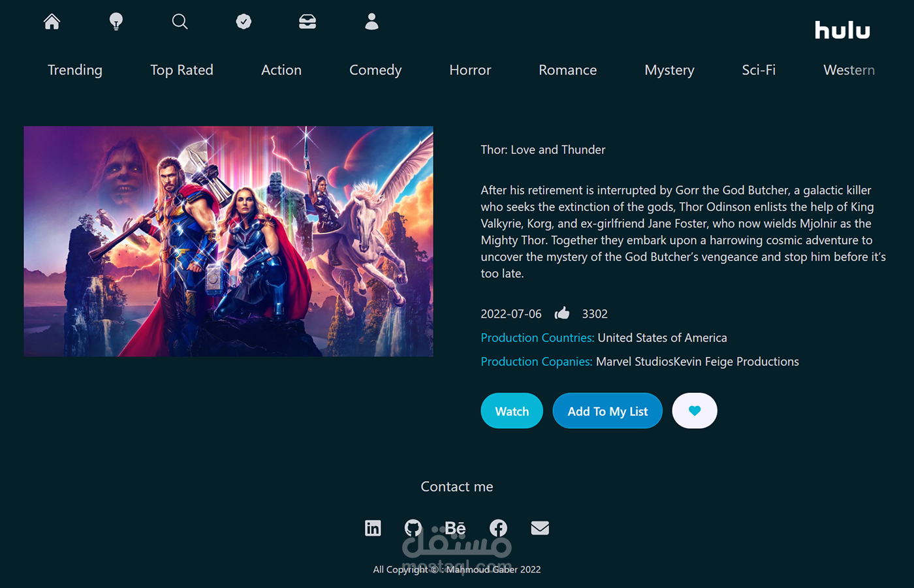The image size is (914, 588).
Task: Open the Facebook contact icon
Action: [x=498, y=527]
